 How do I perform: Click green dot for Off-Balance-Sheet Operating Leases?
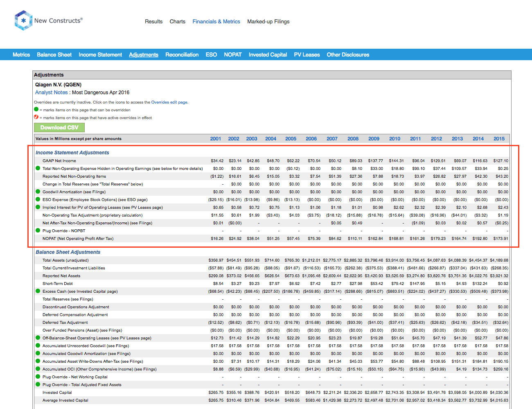pyautogui.click(x=38, y=338)
